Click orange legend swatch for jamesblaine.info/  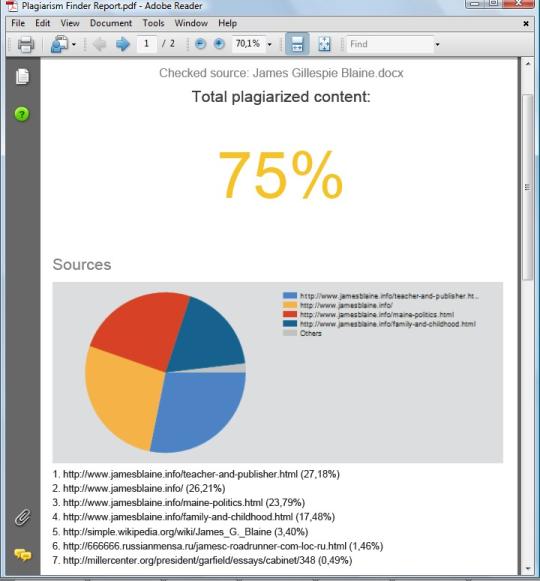click(290, 305)
